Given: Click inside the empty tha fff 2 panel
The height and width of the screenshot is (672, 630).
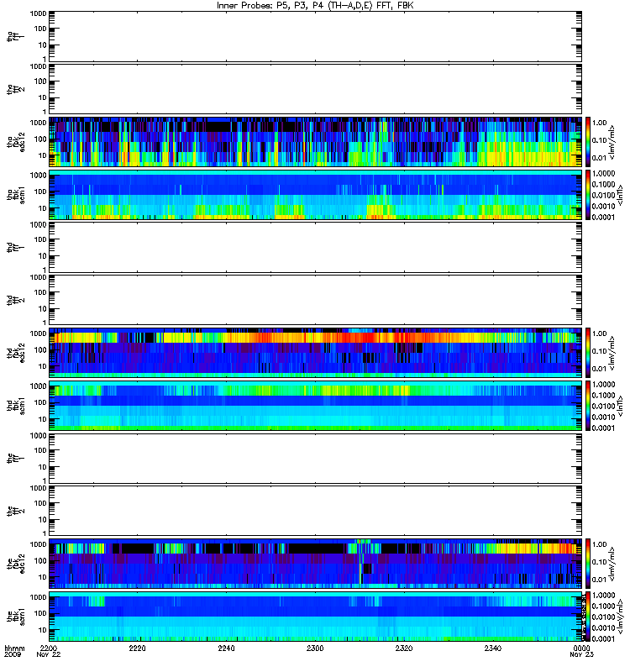Looking at the screenshot, I should (316, 89).
